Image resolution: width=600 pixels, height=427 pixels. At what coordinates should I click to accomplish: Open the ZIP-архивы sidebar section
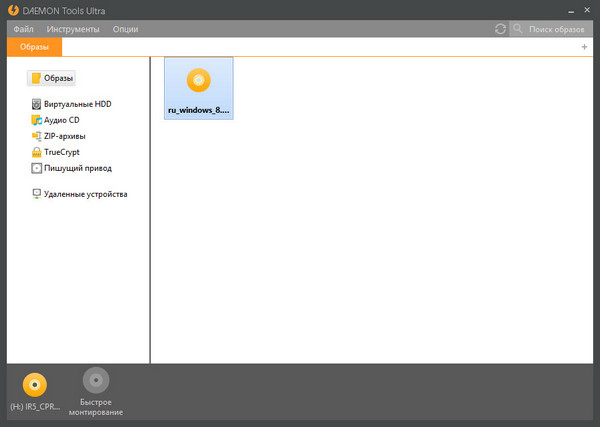point(64,136)
